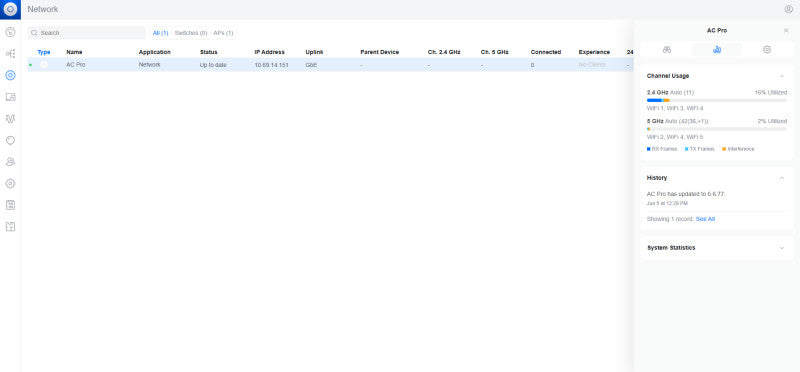Open the users icon in the sidebar
This screenshot has width=800, height=372.
point(10,162)
